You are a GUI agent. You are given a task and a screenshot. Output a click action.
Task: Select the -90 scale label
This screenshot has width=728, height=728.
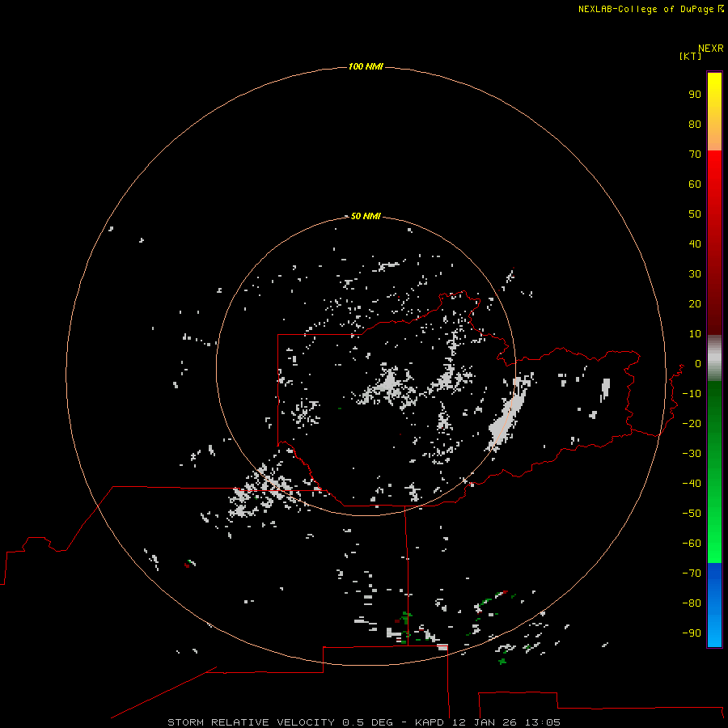[692, 633]
